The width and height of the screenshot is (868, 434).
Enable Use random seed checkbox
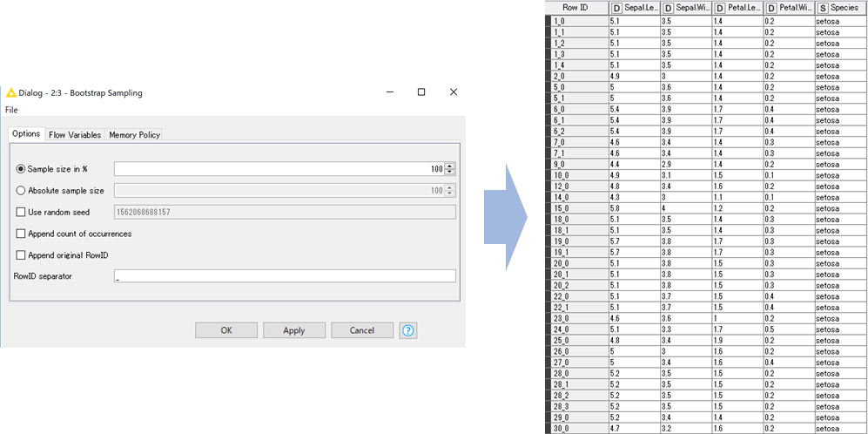[21, 213]
